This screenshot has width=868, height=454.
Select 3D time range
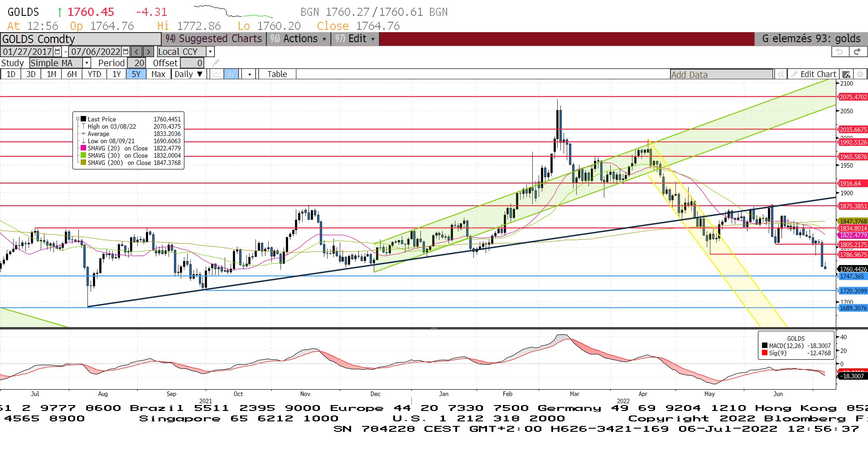pyautogui.click(x=31, y=74)
